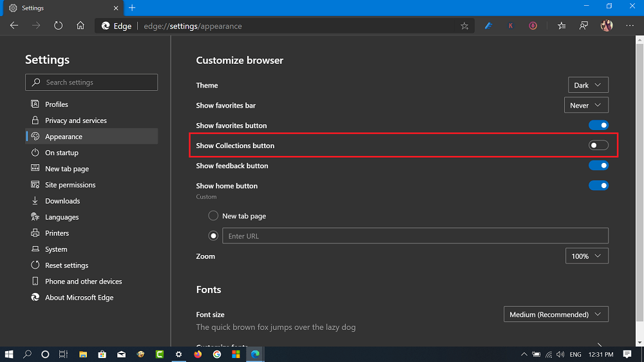This screenshot has height=362, width=644.
Task: Open Printers settings section
Action: [91, 233]
